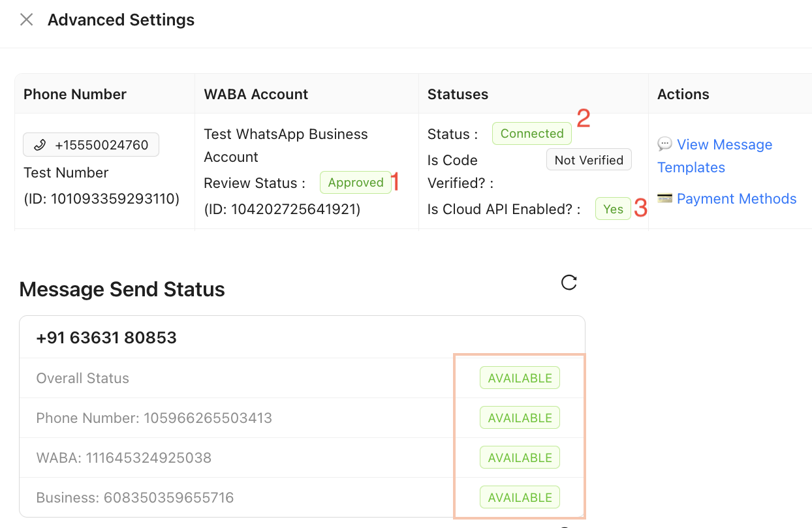812x528 pixels.
Task: Click the phone icon in number badge
Action: click(40, 145)
